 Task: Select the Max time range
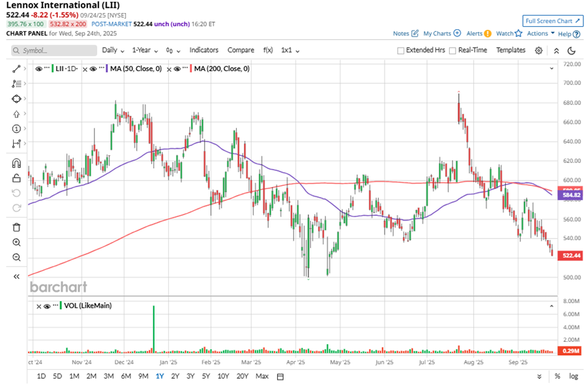coord(262,376)
